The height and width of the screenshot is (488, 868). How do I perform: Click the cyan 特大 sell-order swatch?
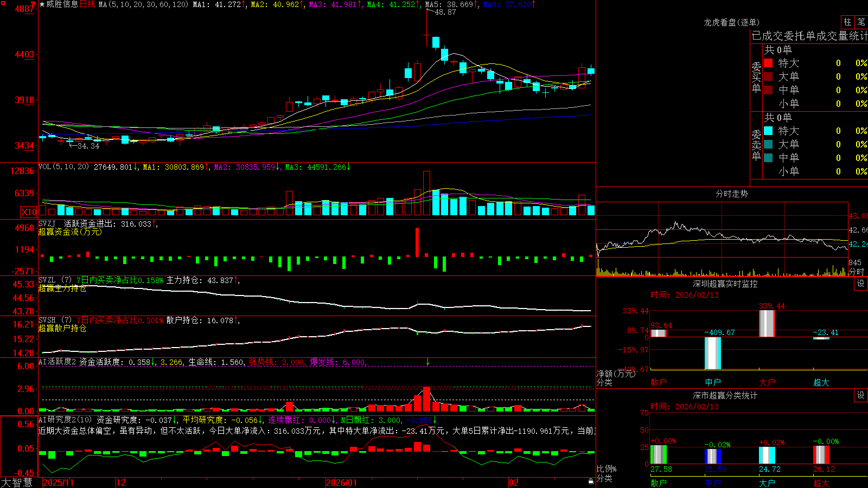[x=768, y=131]
